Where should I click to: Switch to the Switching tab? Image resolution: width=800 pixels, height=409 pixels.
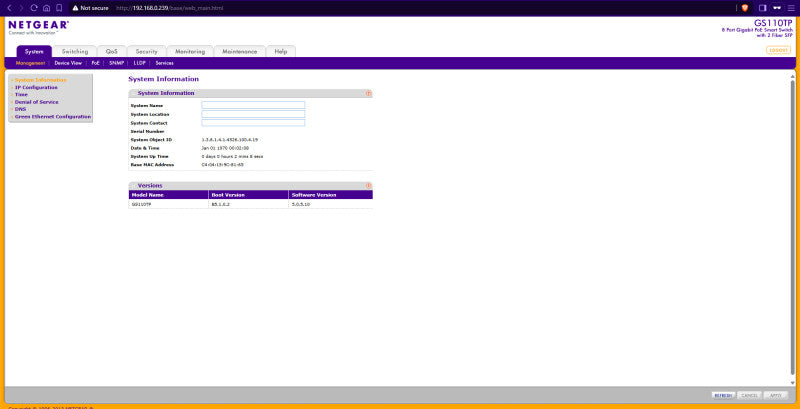click(74, 52)
